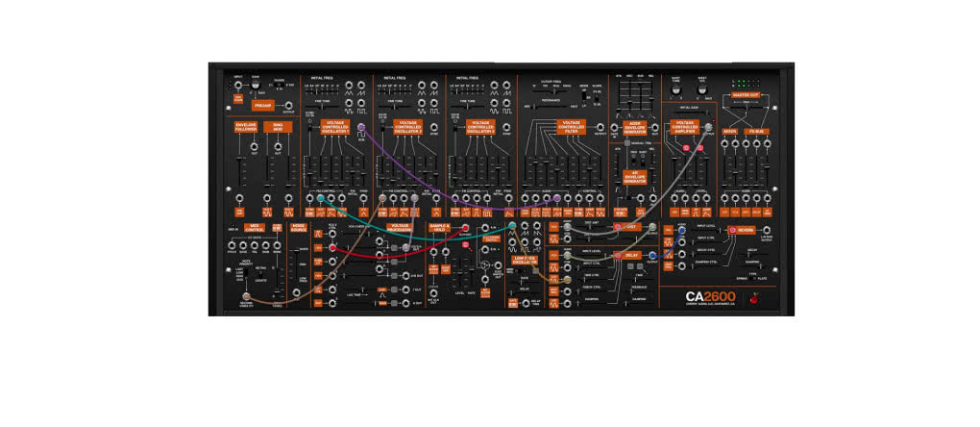Click the Noise Source output jack
Image resolution: width=980 pixels, height=427 pixels.
click(x=296, y=292)
